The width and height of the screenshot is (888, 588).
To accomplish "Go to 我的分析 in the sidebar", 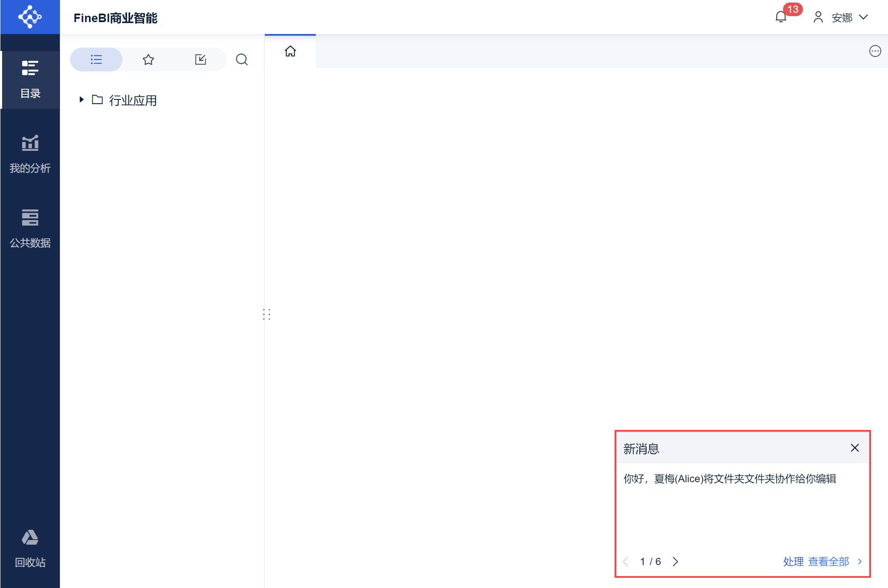I will click(30, 154).
